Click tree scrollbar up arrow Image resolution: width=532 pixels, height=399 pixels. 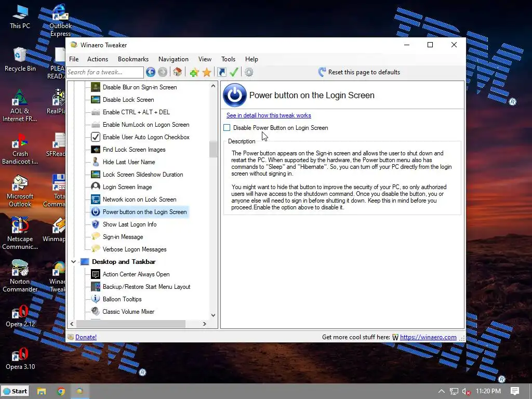(213, 86)
